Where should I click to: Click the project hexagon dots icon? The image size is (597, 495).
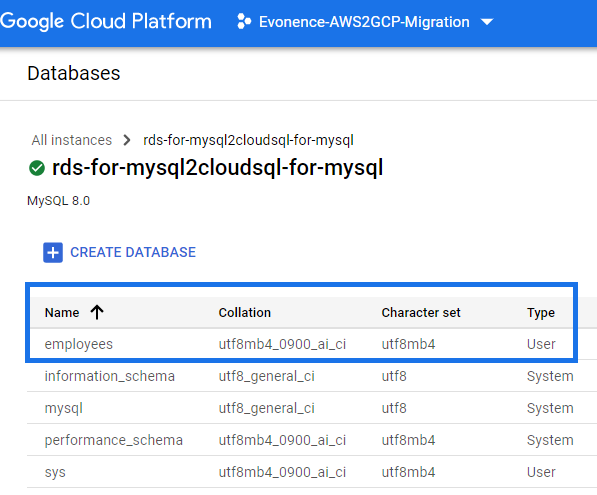[244, 21]
